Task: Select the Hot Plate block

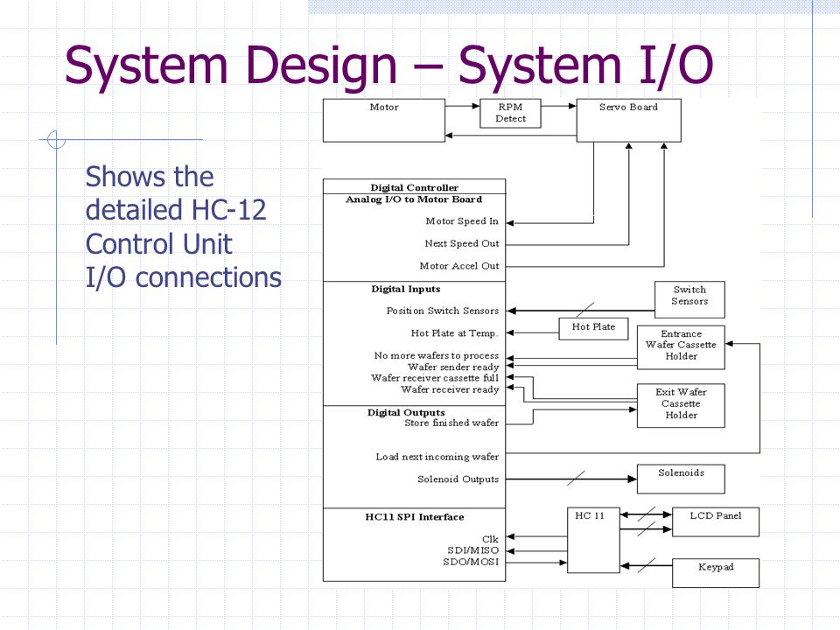Action: pyautogui.click(x=593, y=329)
